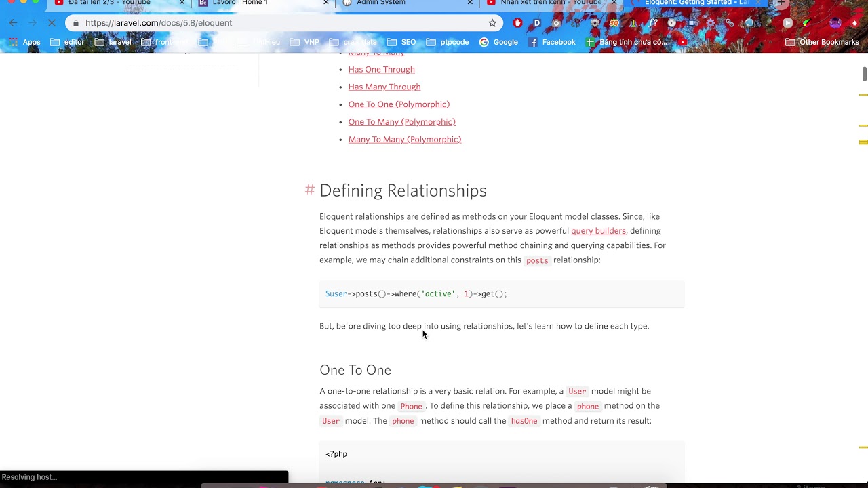Open the camera screenshot extension

click(x=556, y=23)
